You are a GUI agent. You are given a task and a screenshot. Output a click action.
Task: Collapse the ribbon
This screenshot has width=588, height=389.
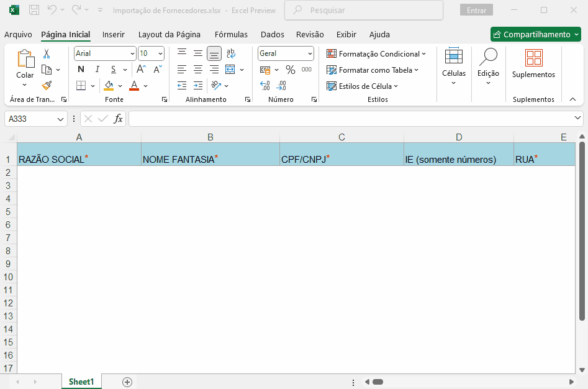tap(572, 99)
